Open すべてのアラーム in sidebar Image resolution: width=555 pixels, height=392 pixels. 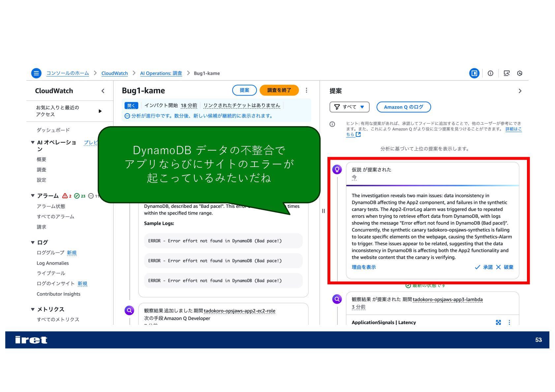click(55, 216)
